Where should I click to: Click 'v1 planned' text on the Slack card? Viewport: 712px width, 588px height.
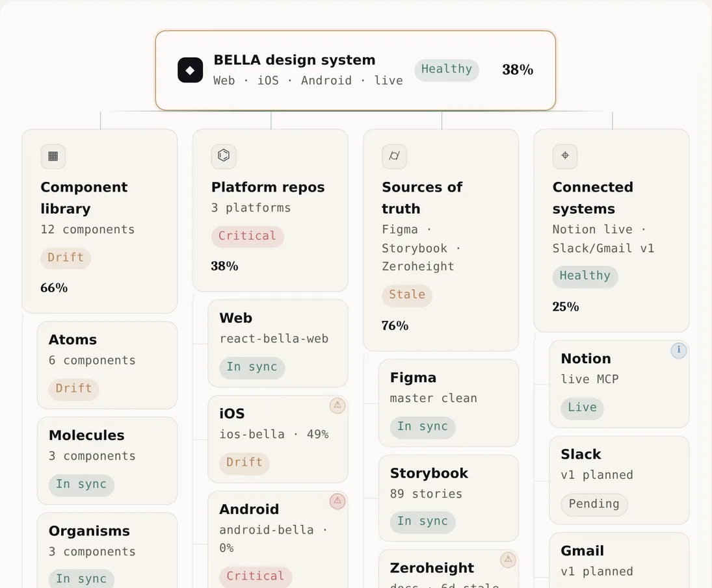(x=597, y=476)
